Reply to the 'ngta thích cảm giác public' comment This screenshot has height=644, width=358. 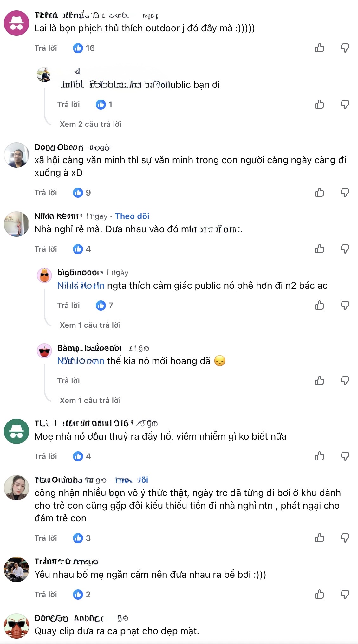(x=68, y=305)
